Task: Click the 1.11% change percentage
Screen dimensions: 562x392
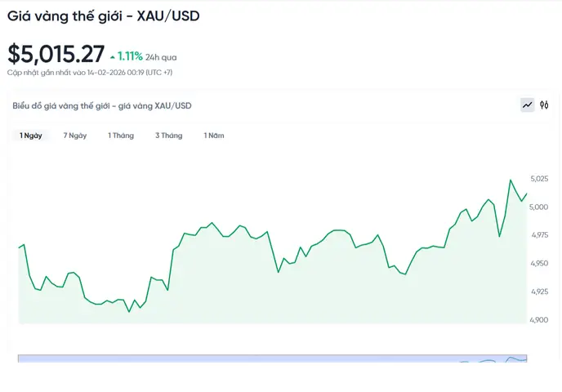Action: tap(130, 56)
